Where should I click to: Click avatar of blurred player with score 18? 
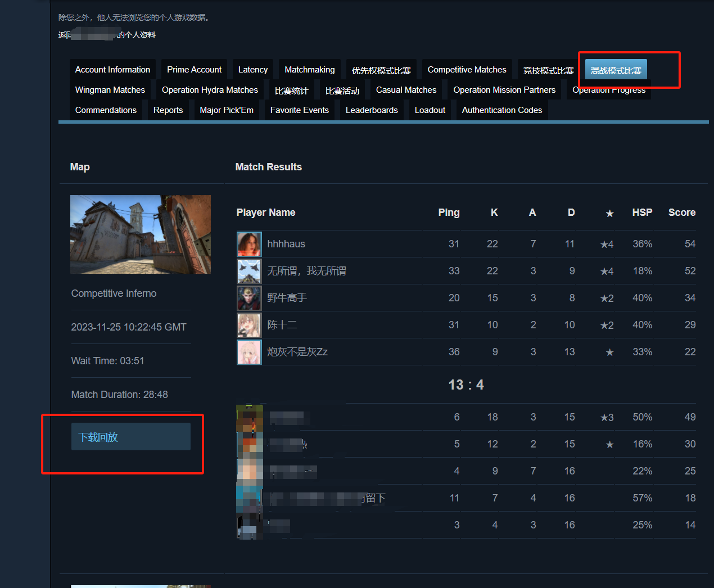click(x=249, y=498)
